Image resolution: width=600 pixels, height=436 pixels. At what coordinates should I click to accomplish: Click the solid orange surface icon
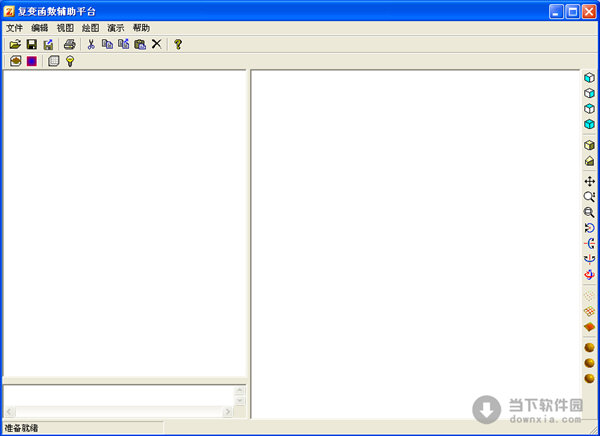coord(589,327)
